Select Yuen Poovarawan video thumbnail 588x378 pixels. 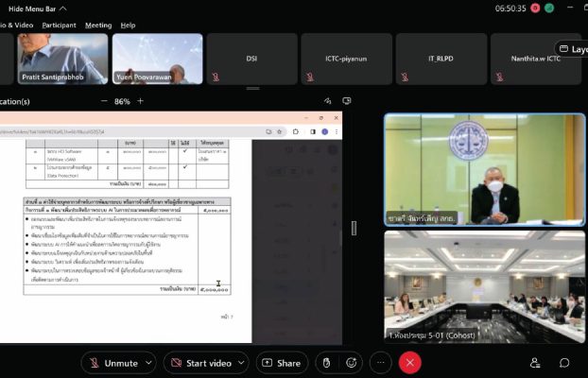coord(157,59)
